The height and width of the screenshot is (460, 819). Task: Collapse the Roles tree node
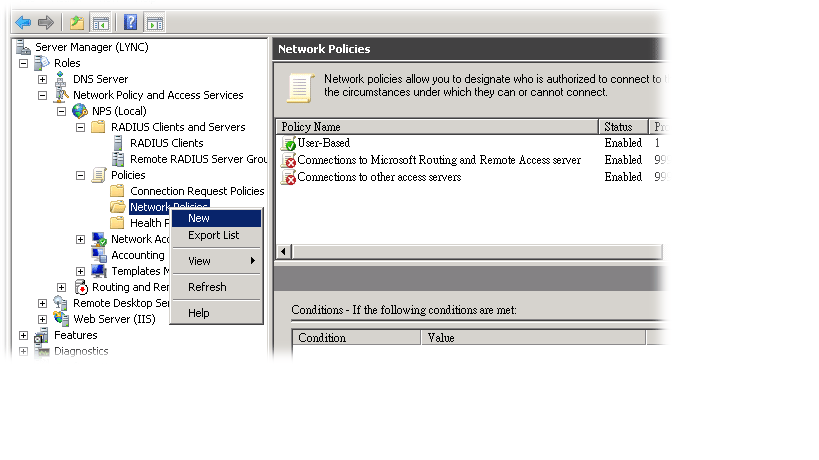pos(23,63)
